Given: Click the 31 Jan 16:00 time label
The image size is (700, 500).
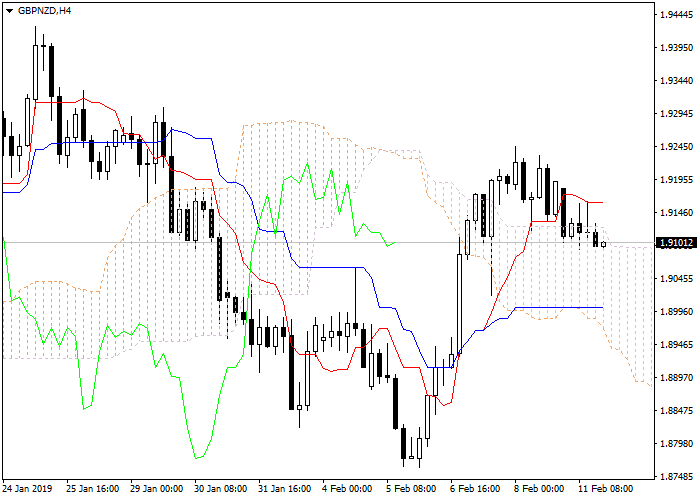Looking at the screenshot, I should coord(285,489).
